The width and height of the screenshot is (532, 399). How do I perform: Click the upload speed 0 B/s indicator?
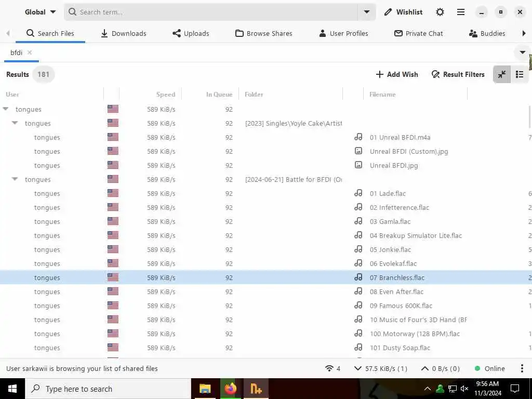click(440, 368)
